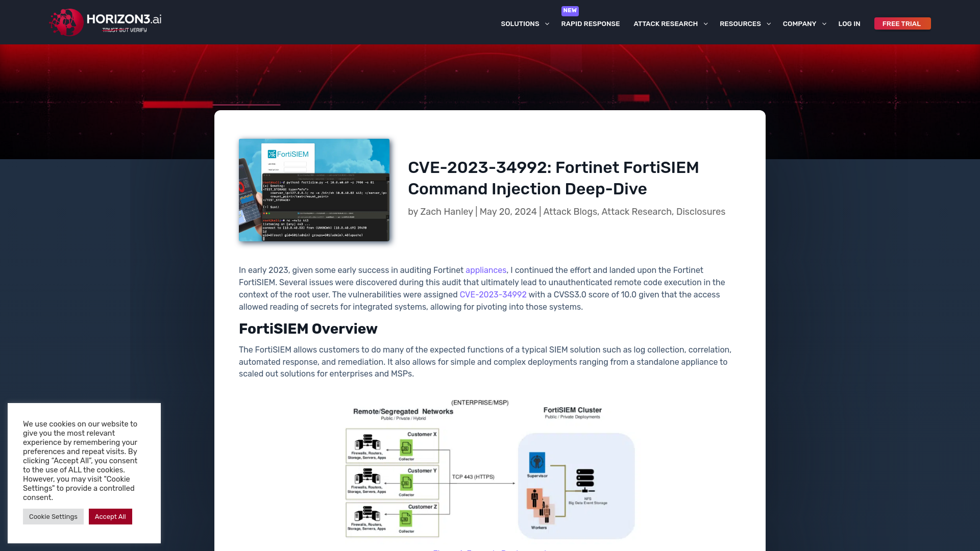Viewport: 980px width, 551px height.
Task: Toggle Accept All cookies button
Action: coord(110,516)
